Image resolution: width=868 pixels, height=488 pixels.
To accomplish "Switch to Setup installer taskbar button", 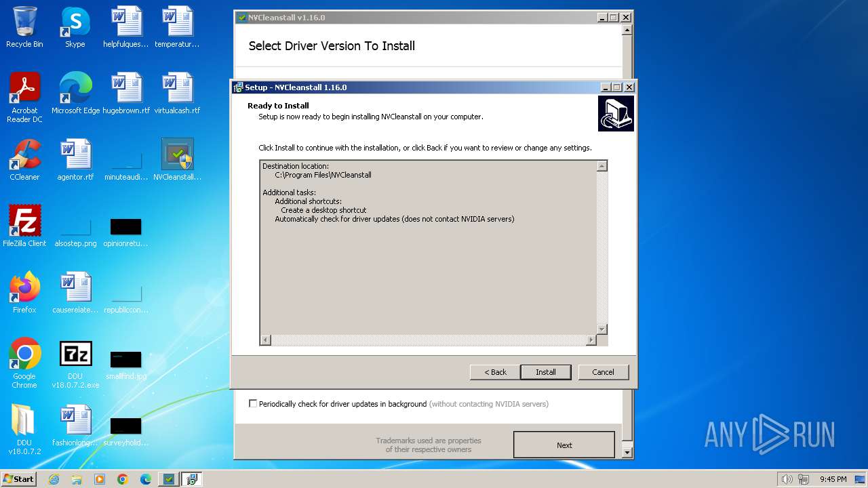I will pos(192,479).
